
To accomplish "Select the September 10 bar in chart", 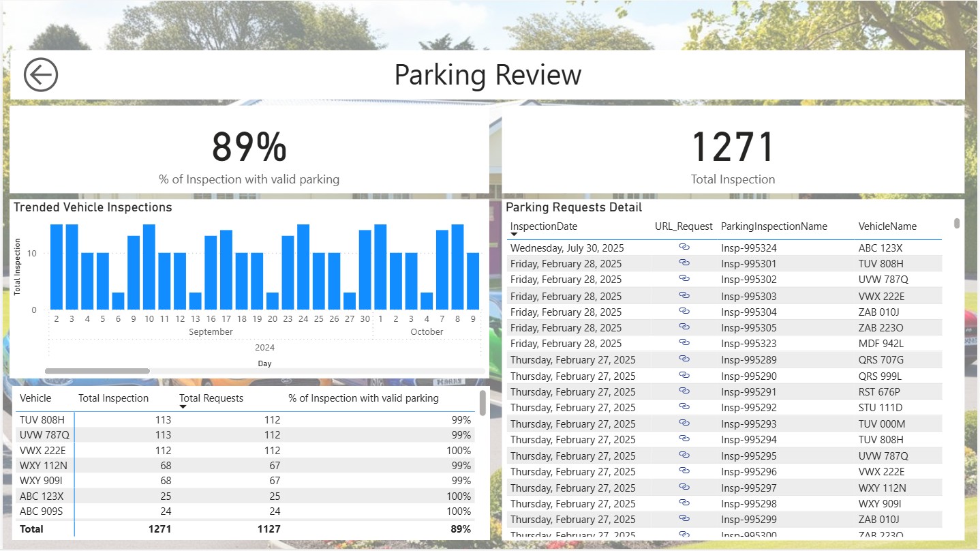I will pos(149,267).
